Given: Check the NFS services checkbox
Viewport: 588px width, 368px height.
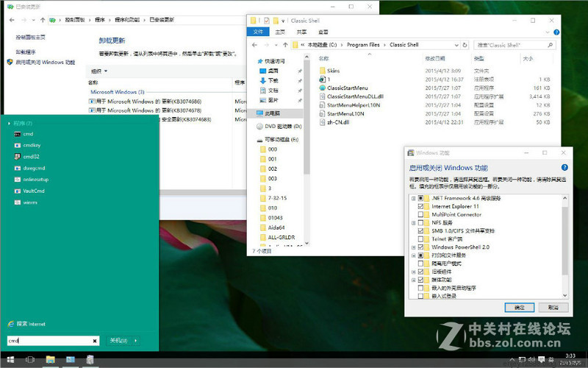Looking at the screenshot, I should click(420, 223).
